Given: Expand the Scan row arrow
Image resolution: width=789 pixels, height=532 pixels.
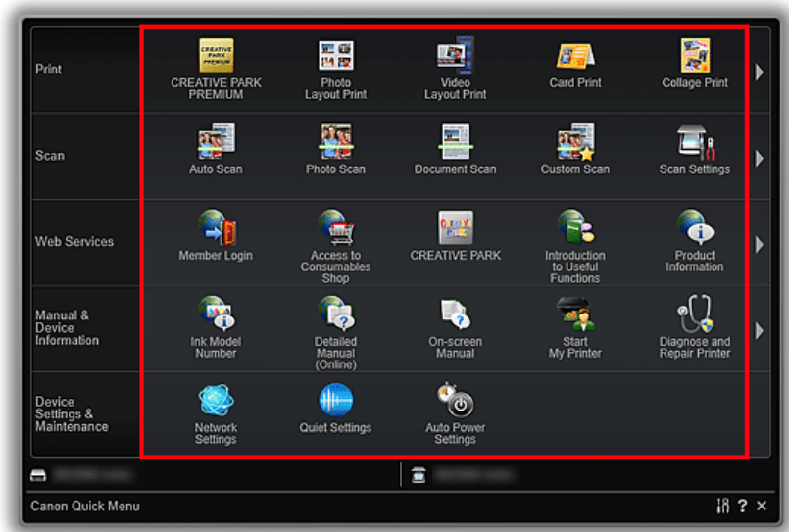Looking at the screenshot, I should [x=759, y=158].
